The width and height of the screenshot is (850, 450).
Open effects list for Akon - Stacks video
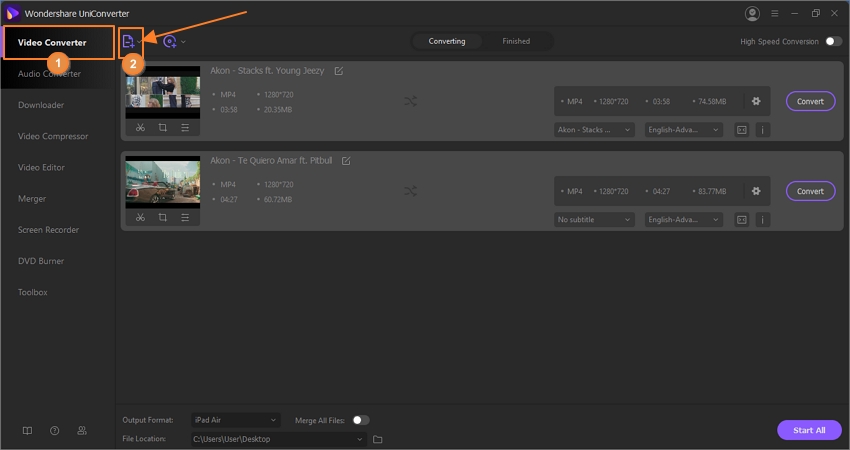click(185, 127)
